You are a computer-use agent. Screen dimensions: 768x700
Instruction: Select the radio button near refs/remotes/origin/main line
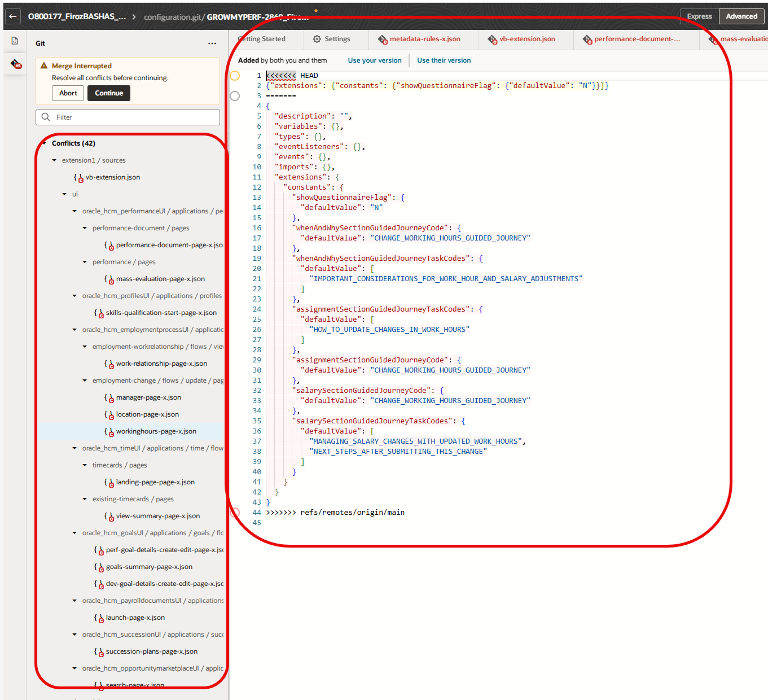point(235,512)
